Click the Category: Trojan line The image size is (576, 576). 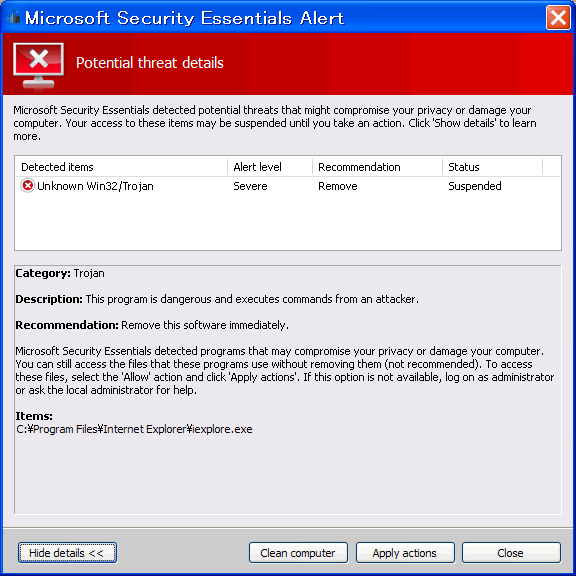(60, 273)
